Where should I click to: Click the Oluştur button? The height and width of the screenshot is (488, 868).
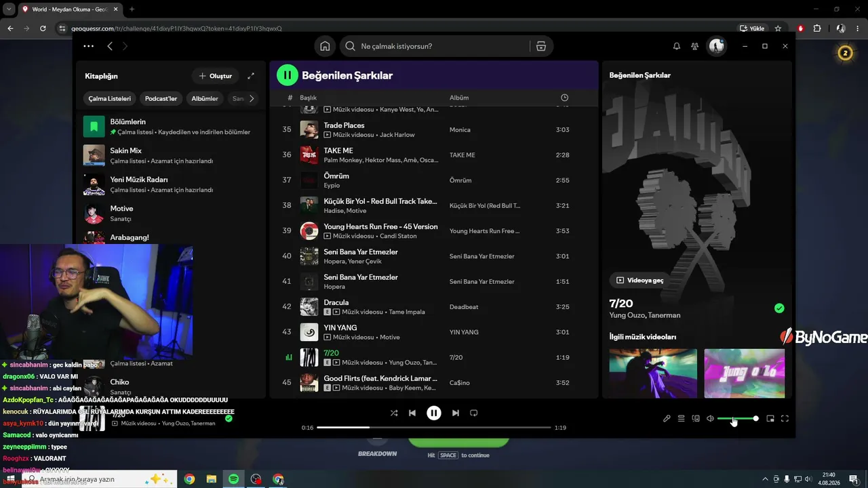point(216,76)
